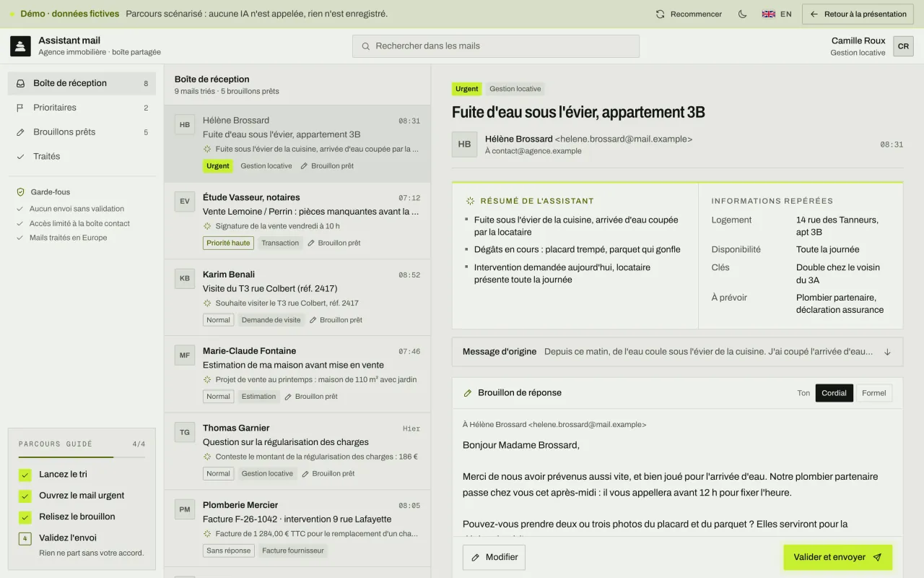The height and width of the screenshot is (578, 924).
Task: Toggle the 'Relisez le brouillon' checkbox
Action: (25, 517)
